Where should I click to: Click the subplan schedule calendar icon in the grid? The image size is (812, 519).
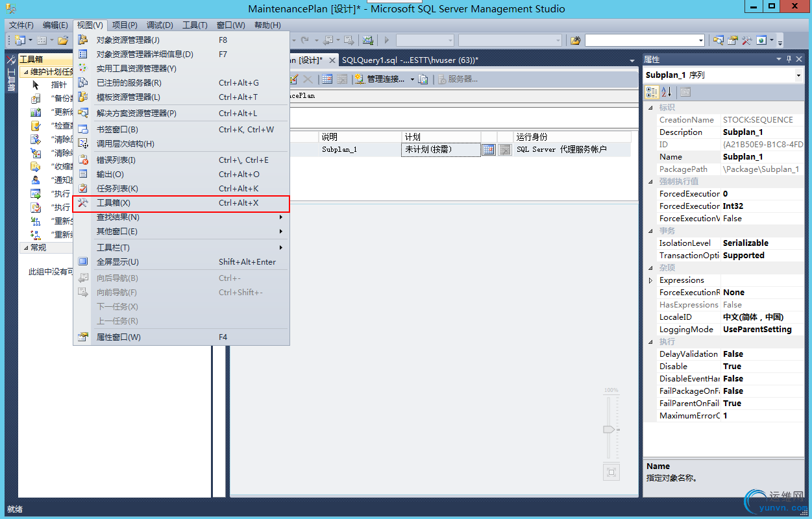[x=488, y=150]
